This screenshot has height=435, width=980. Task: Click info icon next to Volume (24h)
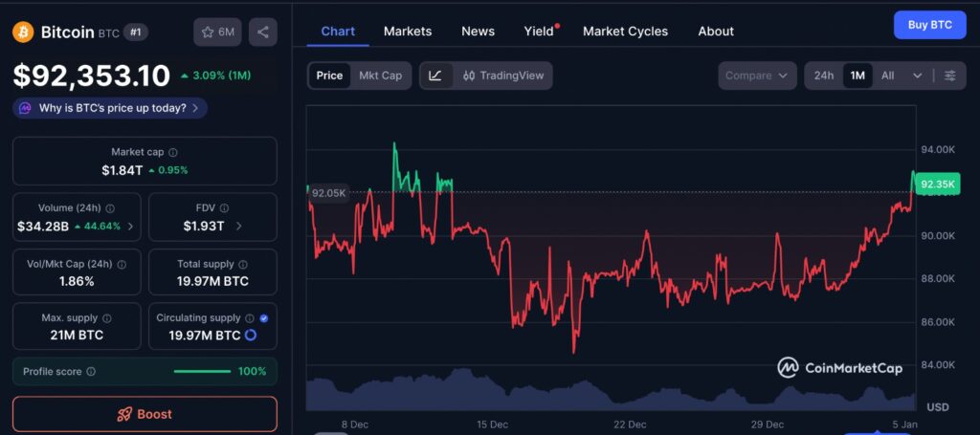[x=110, y=208]
